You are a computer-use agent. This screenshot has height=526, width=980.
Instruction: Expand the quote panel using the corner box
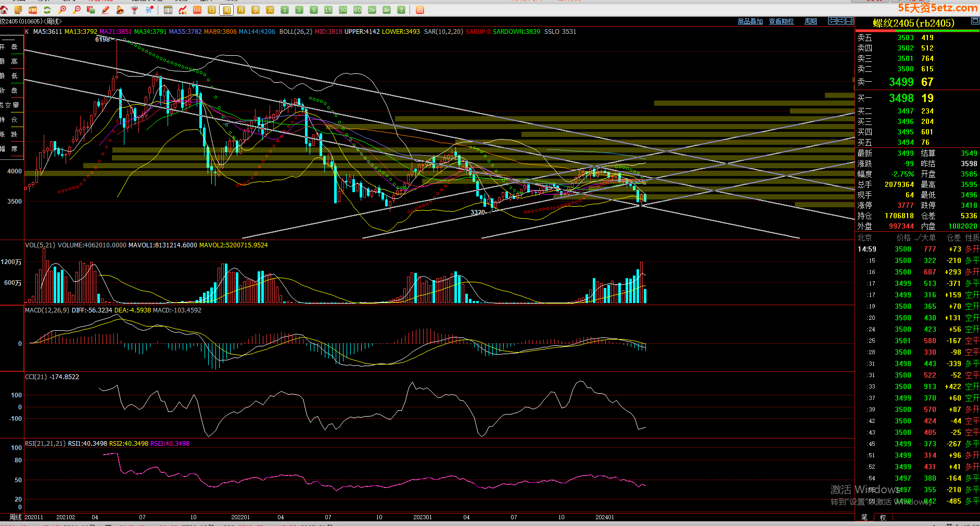975,21
